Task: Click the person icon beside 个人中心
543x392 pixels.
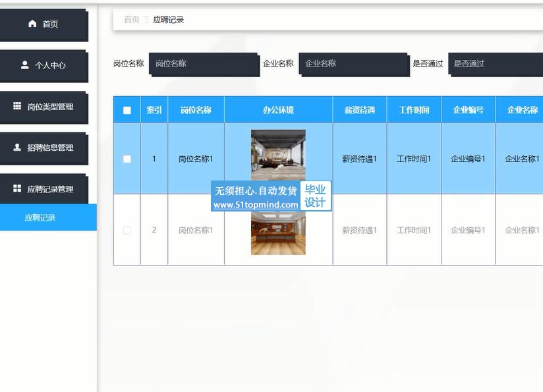Action: point(25,65)
